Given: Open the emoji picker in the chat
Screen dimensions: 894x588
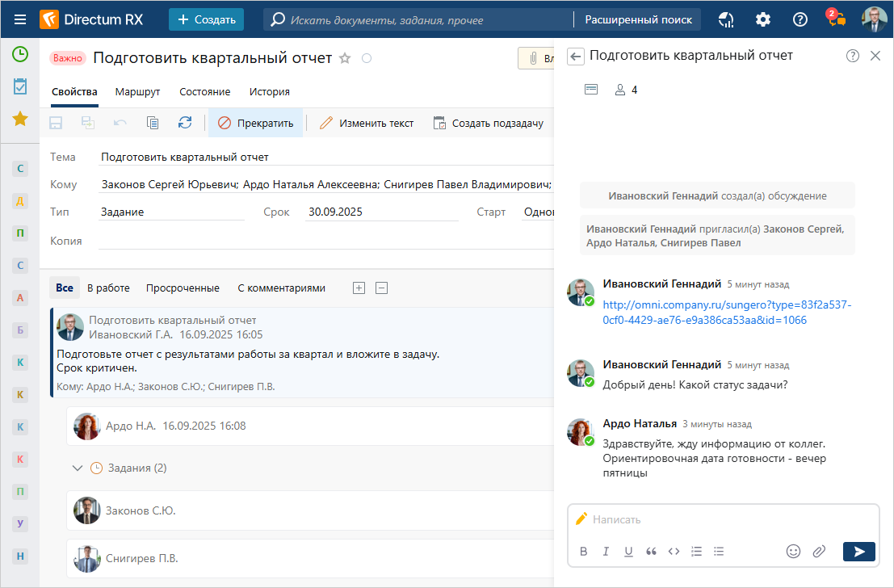Looking at the screenshot, I should pyautogui.click(x=793, y=551).
